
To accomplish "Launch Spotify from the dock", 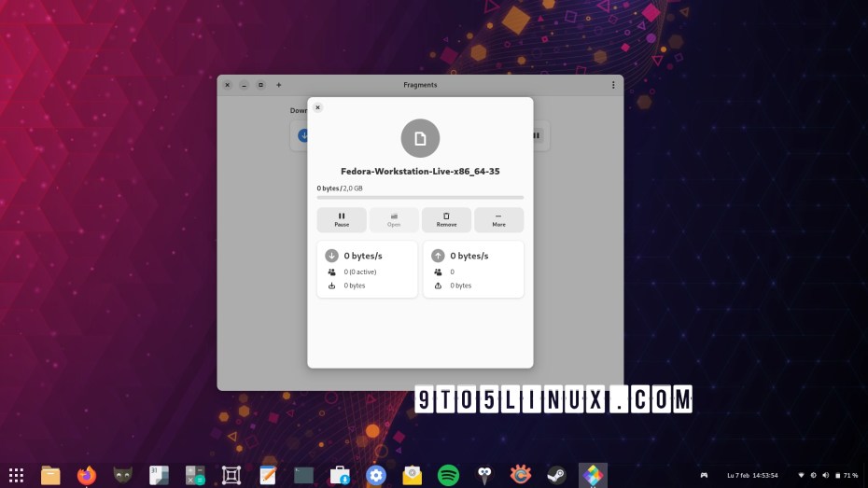I will point(448,475).
